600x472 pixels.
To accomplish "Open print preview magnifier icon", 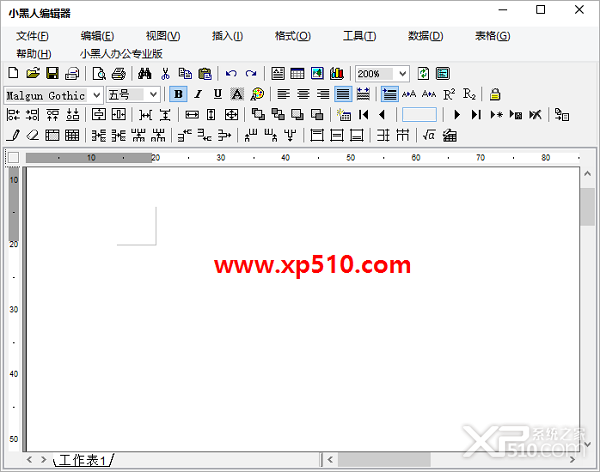I will tap(99, 73).
